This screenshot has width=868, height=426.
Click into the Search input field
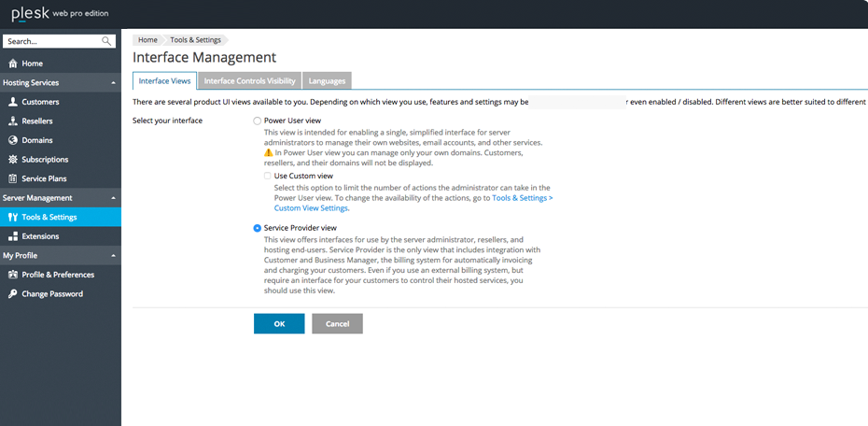[x=51, y=41]
